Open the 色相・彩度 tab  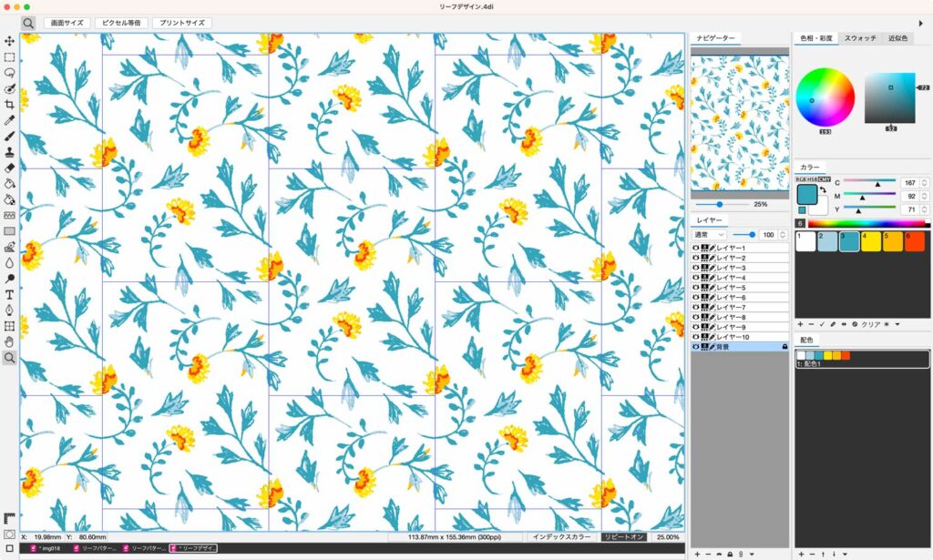click(x=815, y=38)
